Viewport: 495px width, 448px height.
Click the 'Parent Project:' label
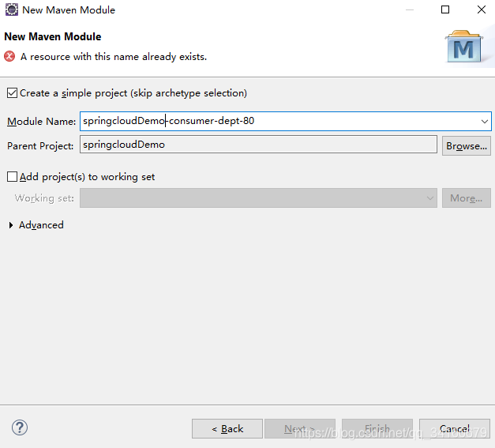click(x=40, y=146)
